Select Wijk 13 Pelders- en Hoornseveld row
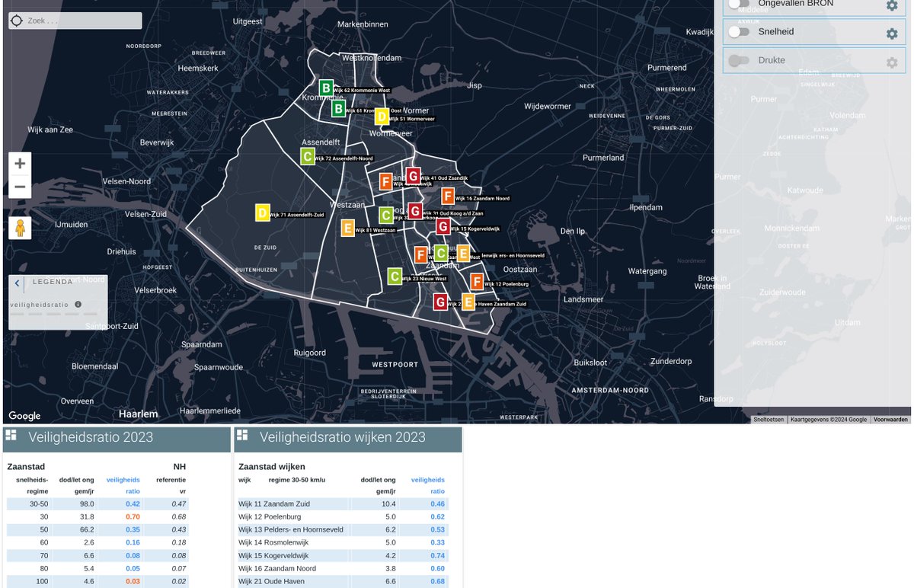The width and height of the screenshot is (914, 588). pos(342,530)
